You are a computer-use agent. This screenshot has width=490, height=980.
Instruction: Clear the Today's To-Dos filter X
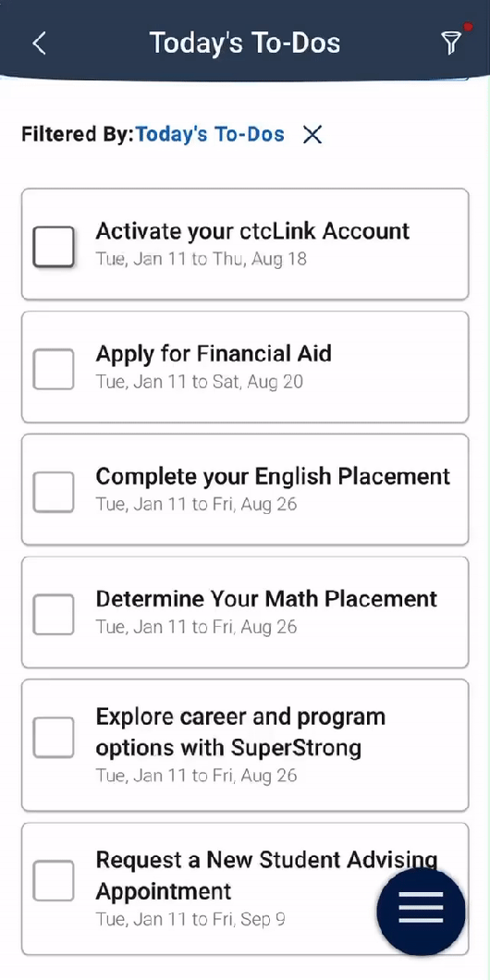(x=312, y=134)
